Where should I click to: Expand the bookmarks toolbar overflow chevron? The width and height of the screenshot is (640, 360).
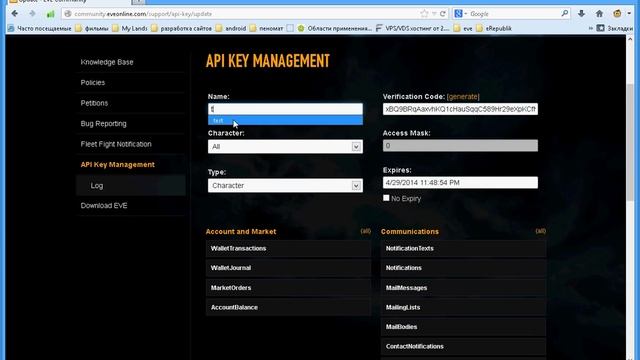590,28
